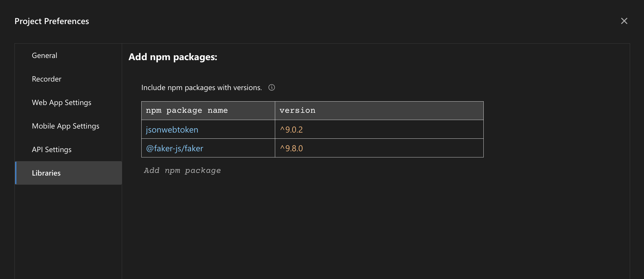The image size is (644, 279).
Task: Select the Libraries sidebar item
Action: (46, 173)
